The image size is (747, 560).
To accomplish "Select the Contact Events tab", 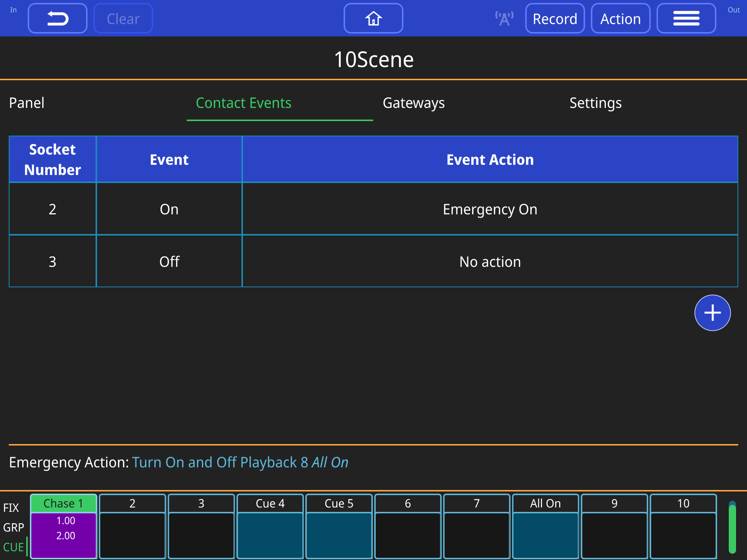I will point(243,103).
